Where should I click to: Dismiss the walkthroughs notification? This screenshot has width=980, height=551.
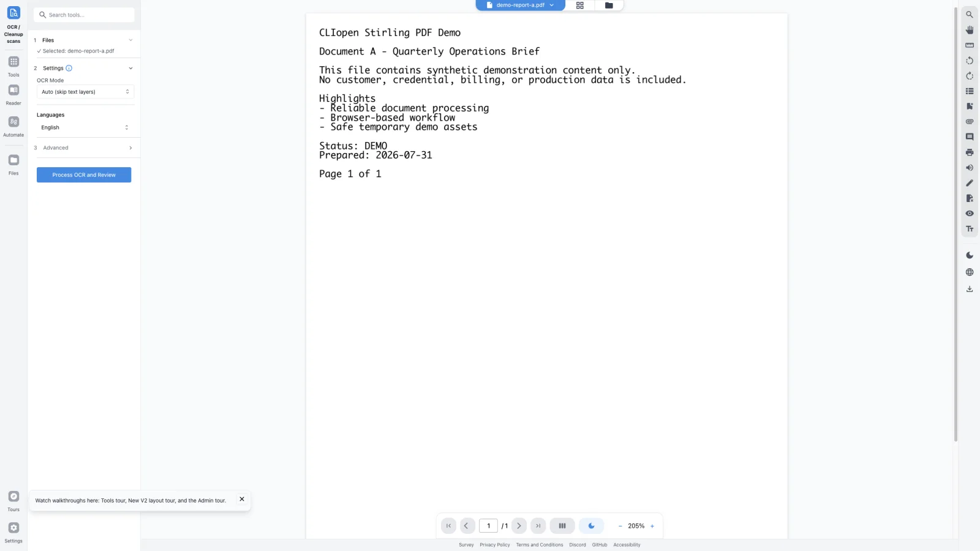(x=242, y=499)
